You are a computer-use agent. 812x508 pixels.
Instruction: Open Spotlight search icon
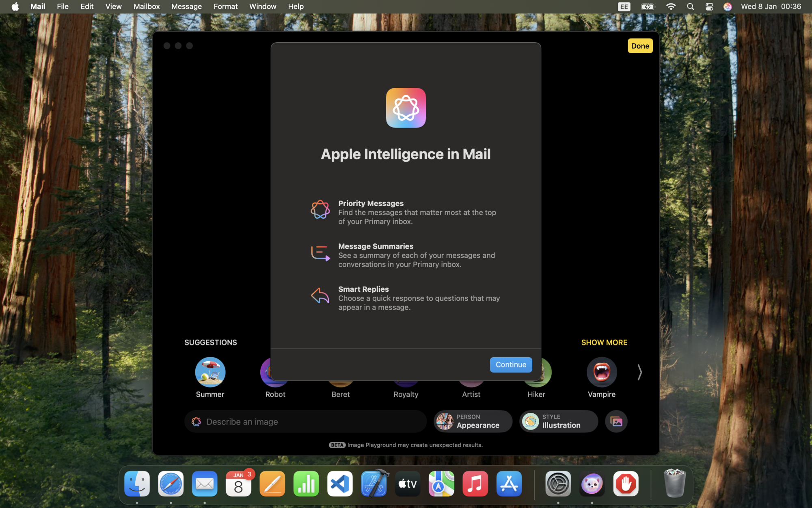tap(690, 7)
